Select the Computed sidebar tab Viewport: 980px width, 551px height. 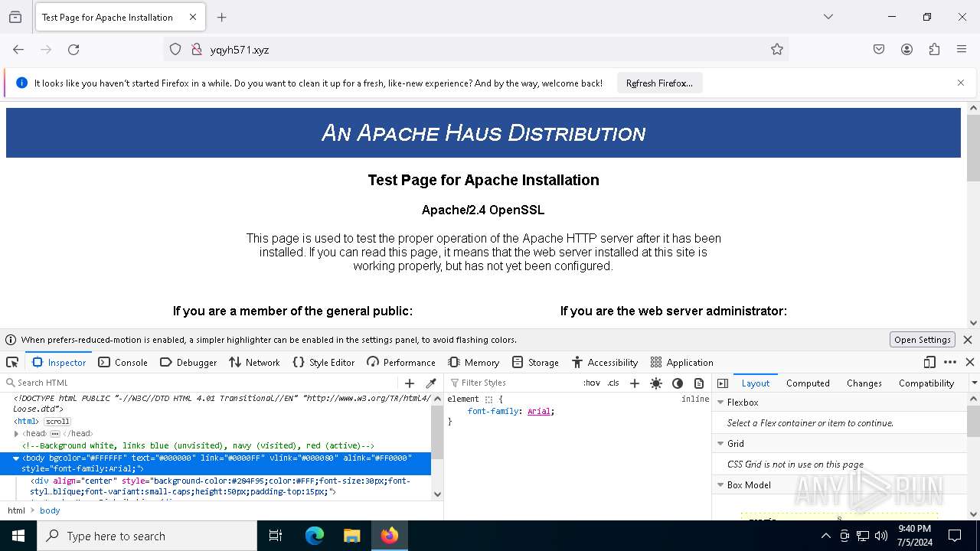pos(808,383)
